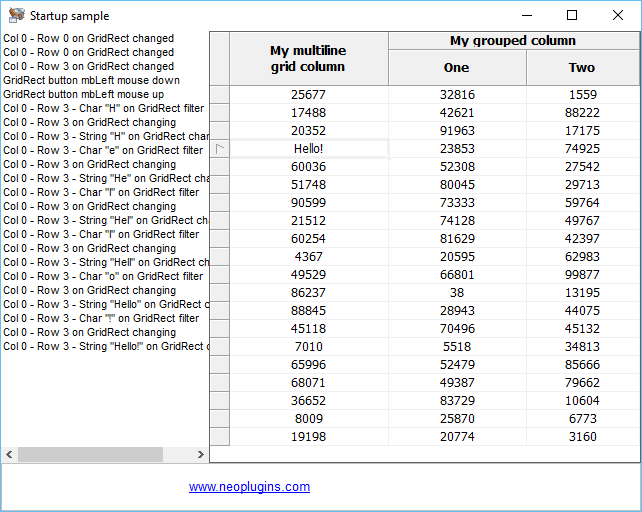The width and height of the screenshot is (642, 512).
Task: Select cell 7010
Action: 309,347
